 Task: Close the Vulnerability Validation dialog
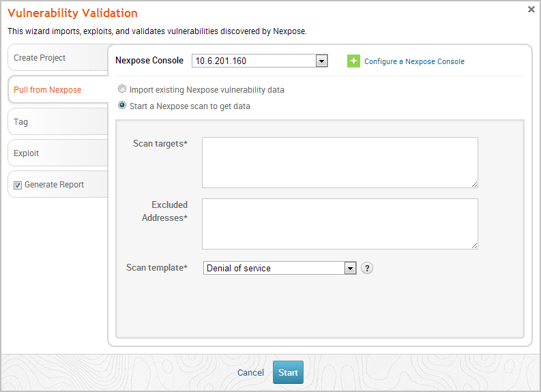(531, 10)
